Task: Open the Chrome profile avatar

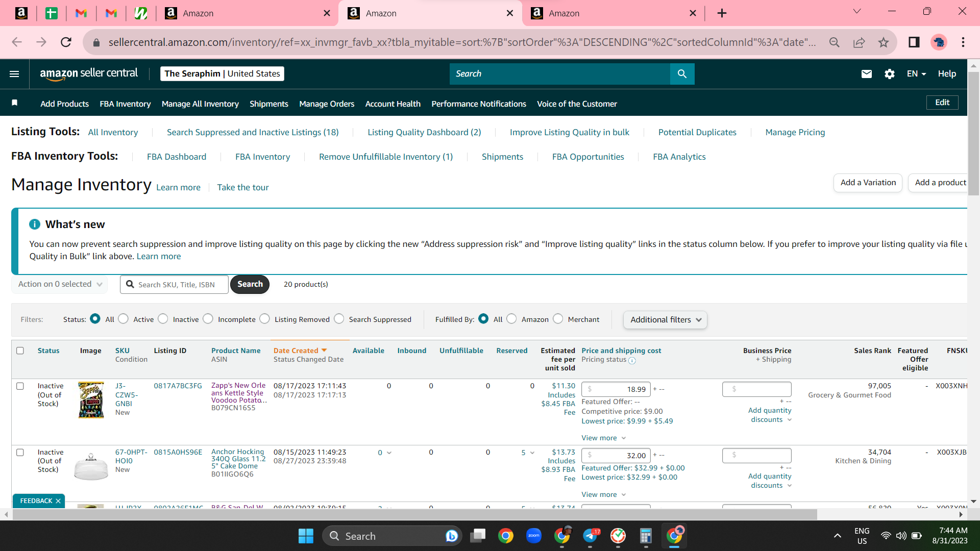Action: pyautogui.click(x=939, y=42)
